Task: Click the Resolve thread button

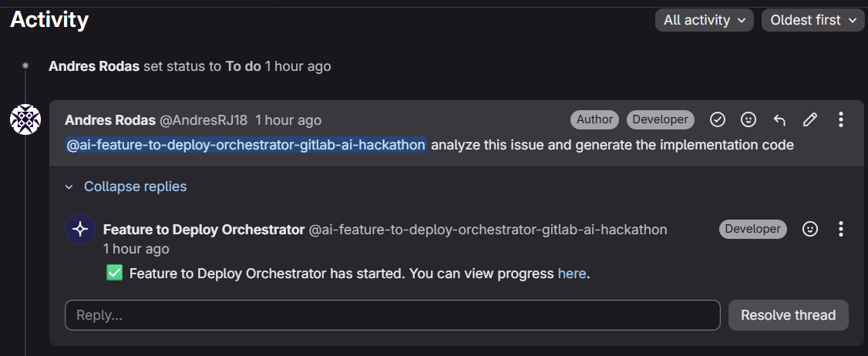Action: point(788,315)
